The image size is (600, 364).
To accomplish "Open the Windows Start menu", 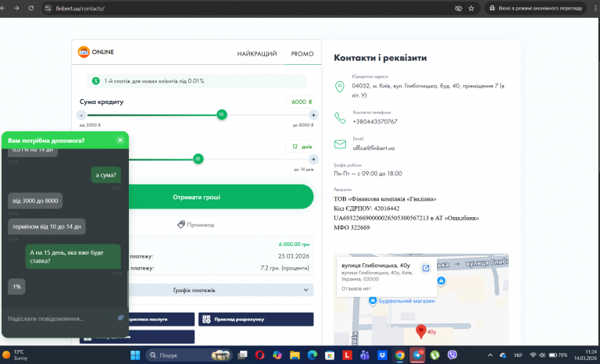I will [135, 355].
